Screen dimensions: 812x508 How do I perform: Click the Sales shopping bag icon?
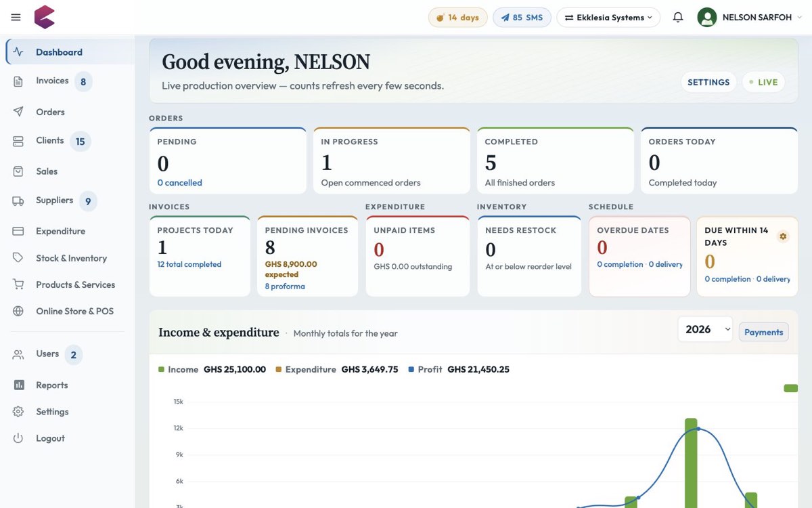pos(18,171)
